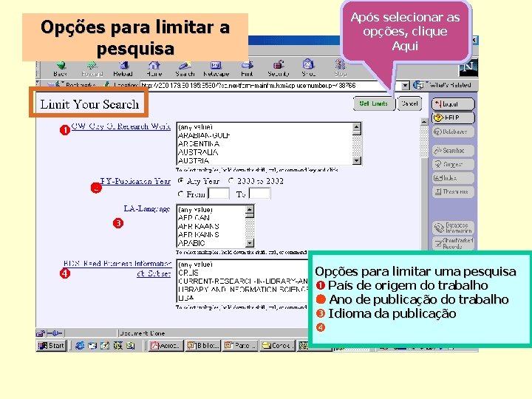Select LIBRARY AND INFORMATION SCIENCE entry

tap(243, 290)
